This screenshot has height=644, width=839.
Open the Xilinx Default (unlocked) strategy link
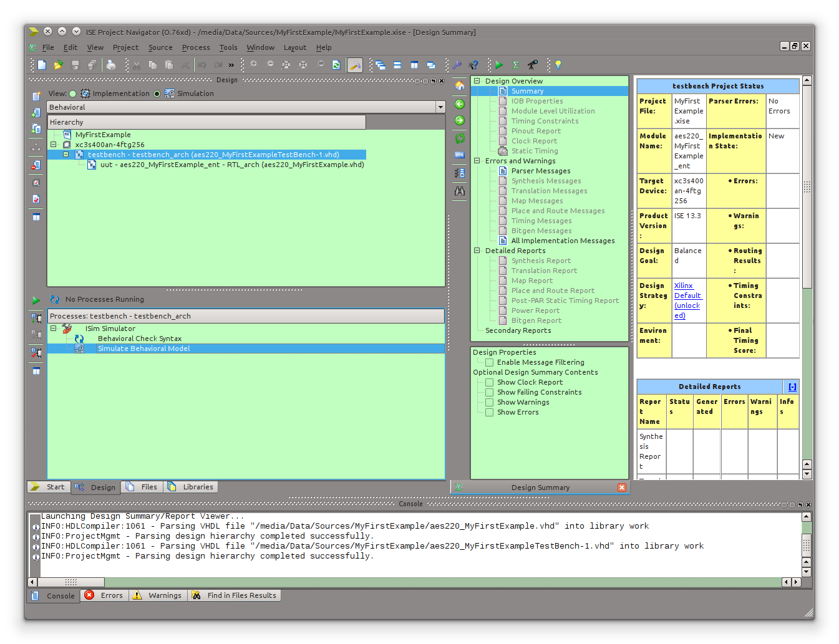pyautogui.click(x=687, y=300)
